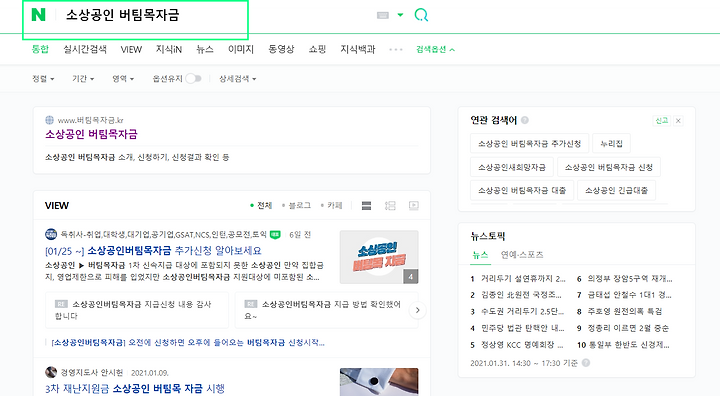Expand the search history dropdown arrow

pos(400,15)
